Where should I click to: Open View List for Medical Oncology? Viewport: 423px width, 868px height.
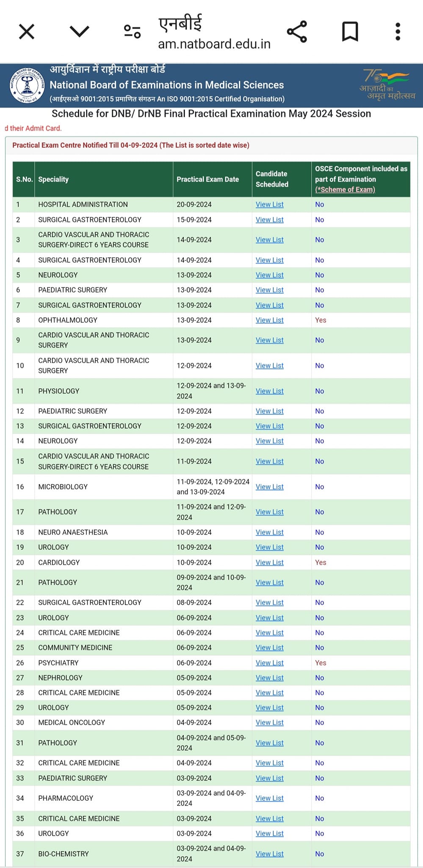click(x=270, y=723)
